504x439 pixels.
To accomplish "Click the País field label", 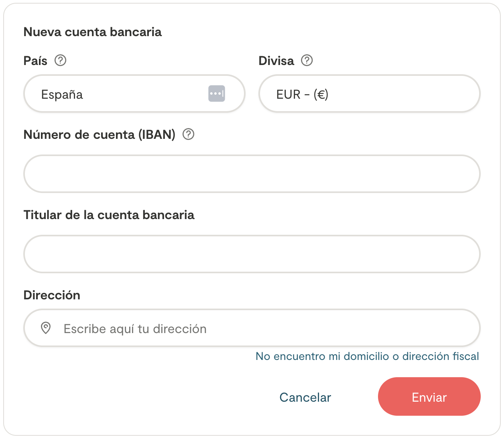I will 35,61.
